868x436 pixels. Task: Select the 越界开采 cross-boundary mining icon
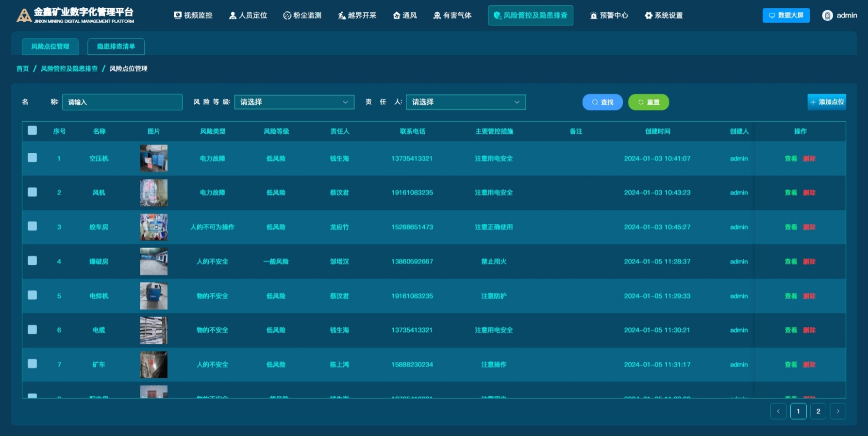click(342, 16)
